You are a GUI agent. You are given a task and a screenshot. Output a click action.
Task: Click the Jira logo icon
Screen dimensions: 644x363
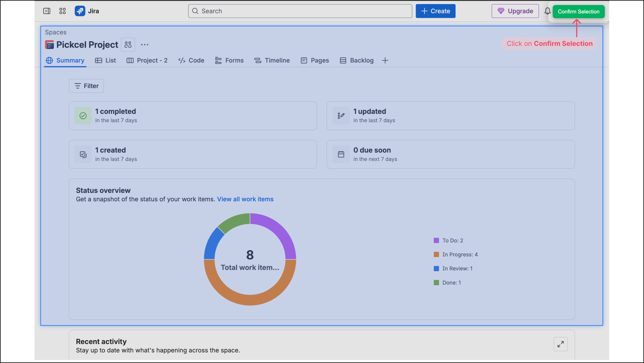pos(80,11)
